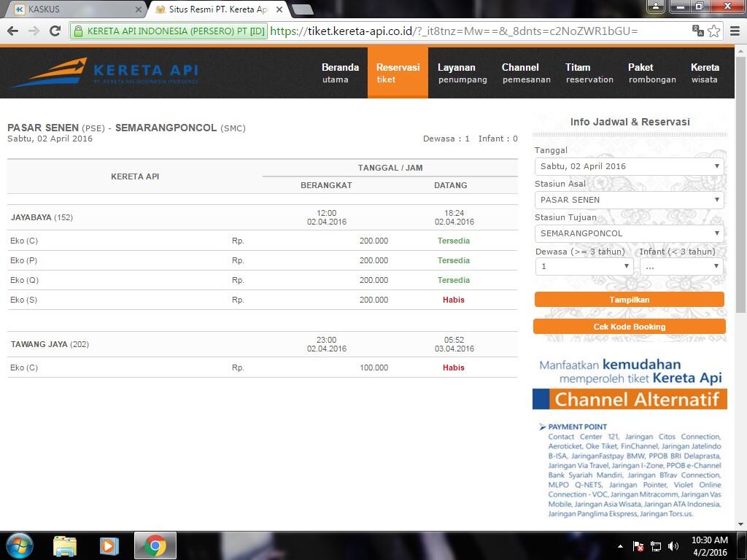Click Jayabaya departure time 12:00
This screenshot has width=747, height=560.
[x=326, y=214]
